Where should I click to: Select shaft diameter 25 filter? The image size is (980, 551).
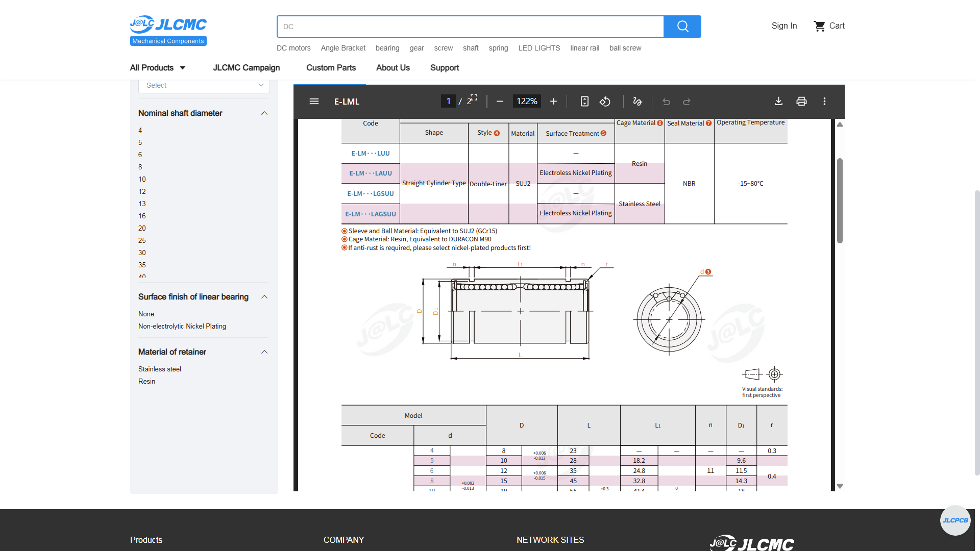142,241
